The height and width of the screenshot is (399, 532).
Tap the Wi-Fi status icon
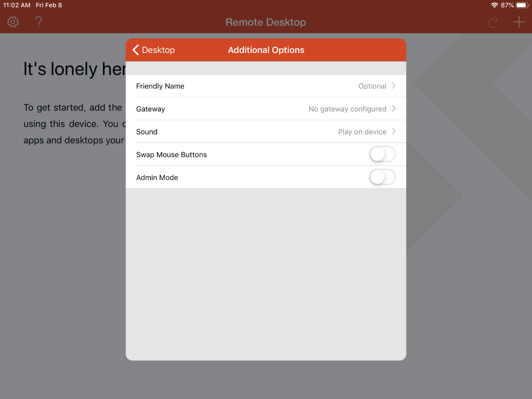click(x=494, y=5)
